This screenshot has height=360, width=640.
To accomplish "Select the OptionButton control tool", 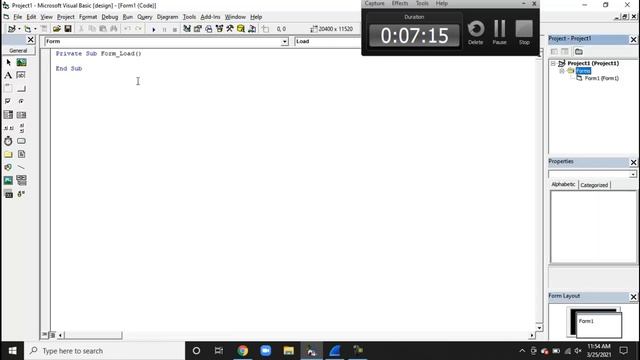I will [x=21, y=101].
